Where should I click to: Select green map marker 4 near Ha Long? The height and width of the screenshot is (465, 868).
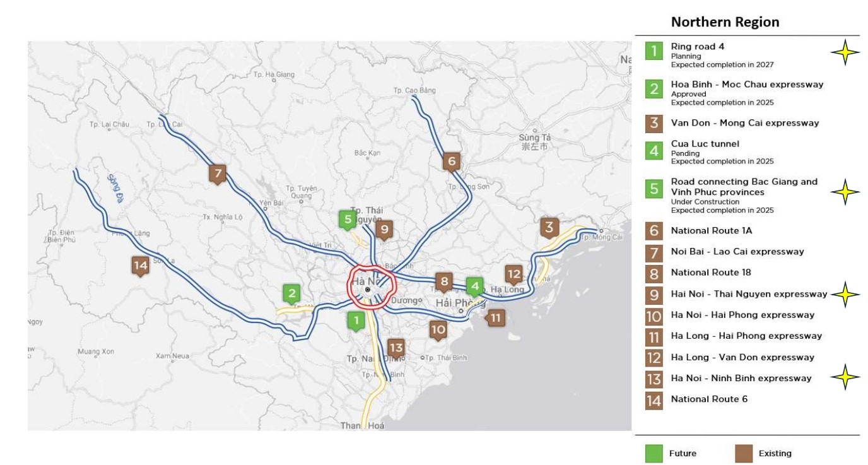pos(474,286)
